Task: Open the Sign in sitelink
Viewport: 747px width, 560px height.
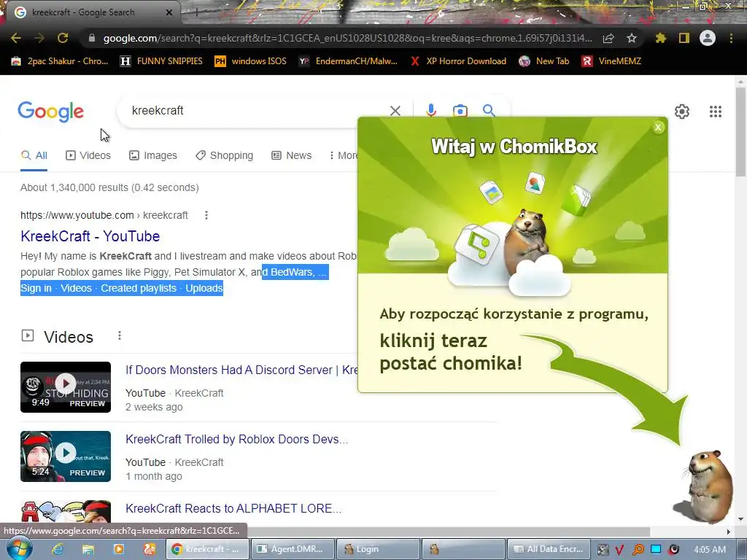Action: tap(36, 288)
